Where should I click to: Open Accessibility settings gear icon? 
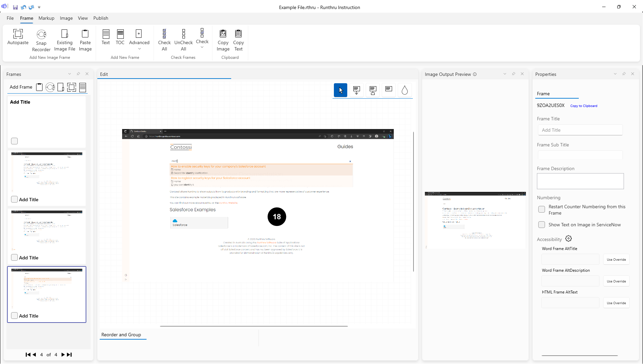[x=568, y=239]
